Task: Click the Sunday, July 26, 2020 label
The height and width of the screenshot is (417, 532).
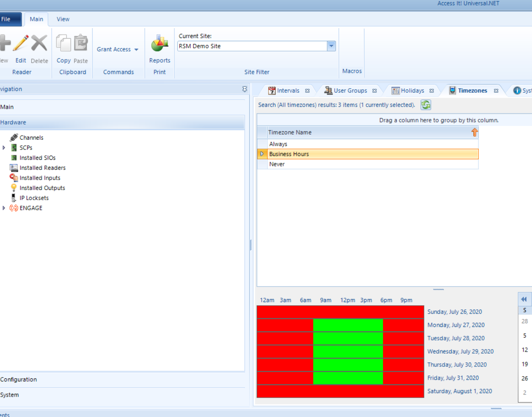Action: coord(454,312)
